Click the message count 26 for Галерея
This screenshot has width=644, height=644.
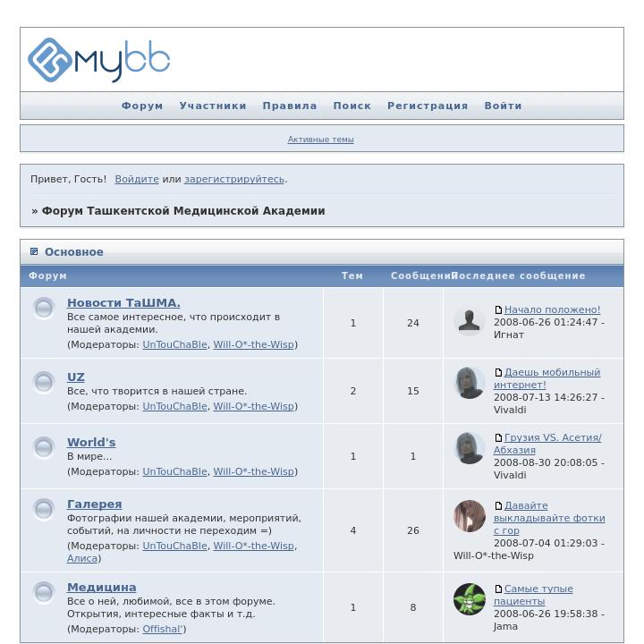(412, 530)
